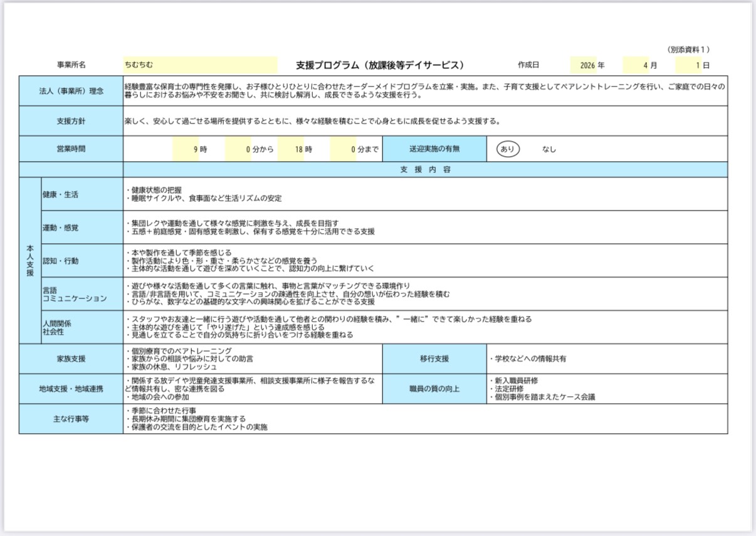
Task: Click the text 地域の会への参加
Action: point(157,397)
